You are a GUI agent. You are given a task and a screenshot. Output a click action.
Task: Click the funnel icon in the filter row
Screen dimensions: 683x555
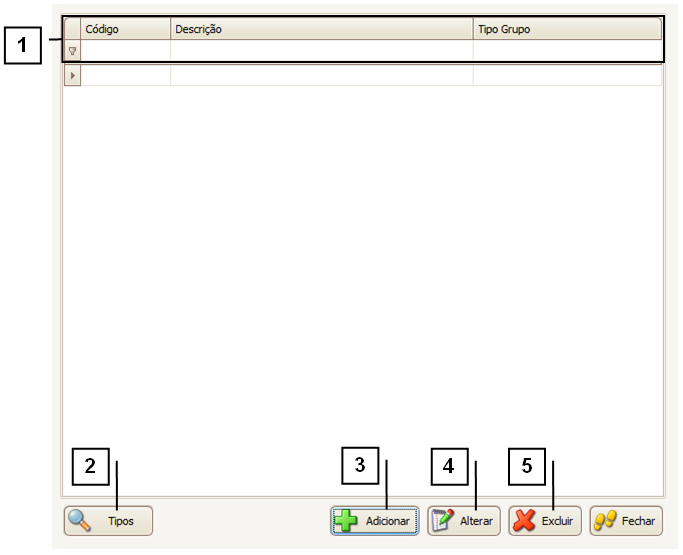72,50
